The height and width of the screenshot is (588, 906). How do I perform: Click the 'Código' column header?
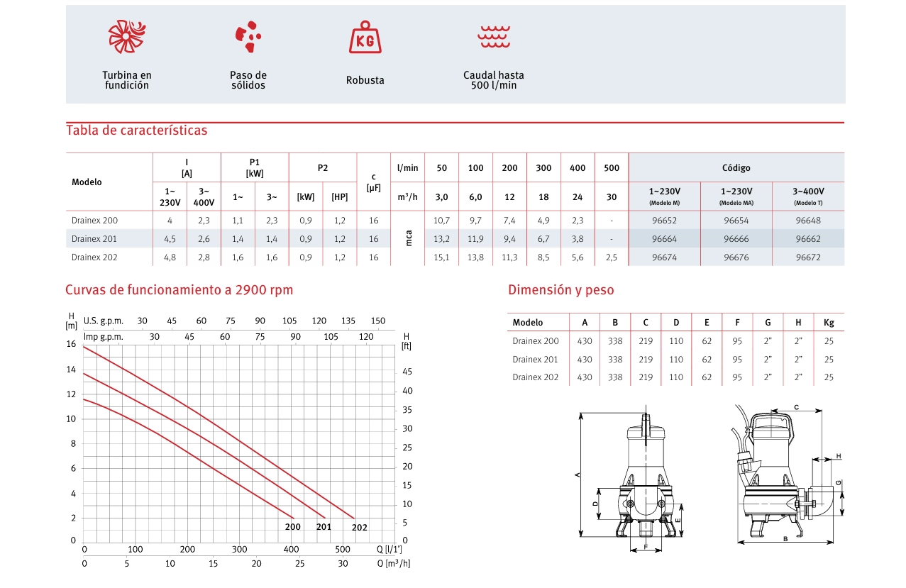[736, 168]
